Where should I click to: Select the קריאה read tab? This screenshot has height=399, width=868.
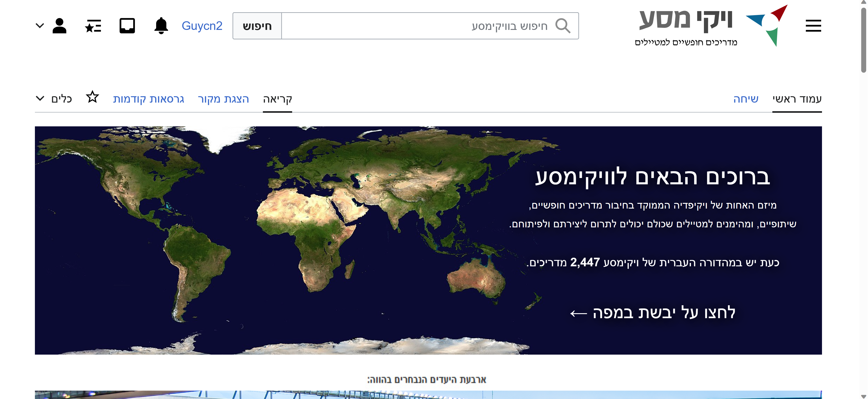pyautogui.click(x=277, y=99)
